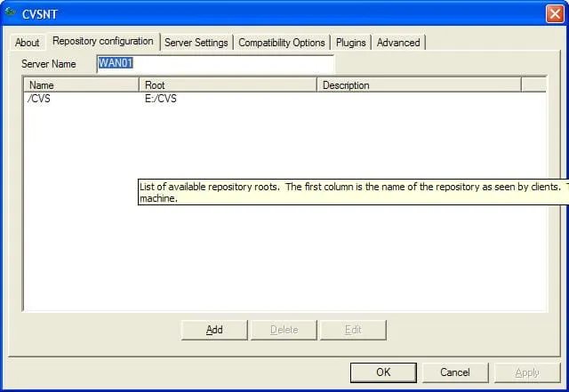This screenshot has width=569, height=392.
Task: Open the Advanced tab
Action: click(398, 43)
